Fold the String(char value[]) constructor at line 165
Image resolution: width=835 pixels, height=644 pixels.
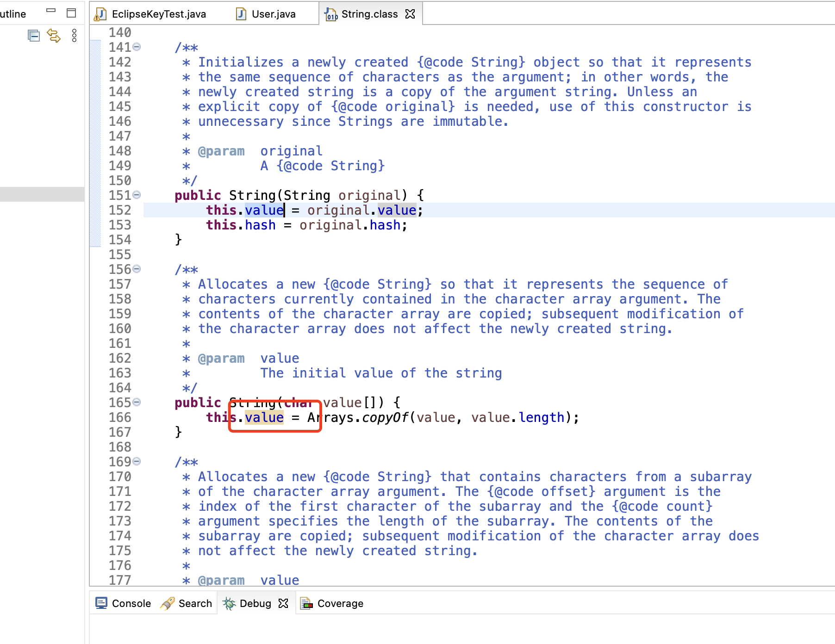(x=137, y=402)
